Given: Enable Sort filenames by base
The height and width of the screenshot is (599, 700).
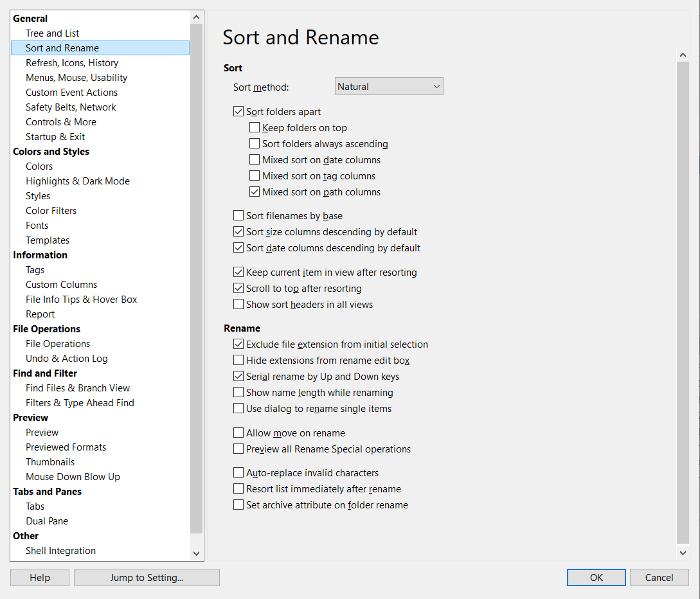Looking at the screenshot, I should pos(238,216).
